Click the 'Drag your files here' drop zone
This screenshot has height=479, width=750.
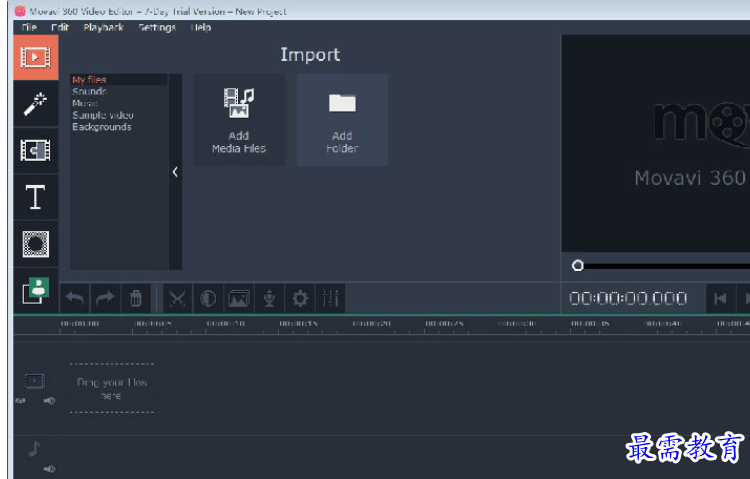pyautogui.click(x=112, y=388)
